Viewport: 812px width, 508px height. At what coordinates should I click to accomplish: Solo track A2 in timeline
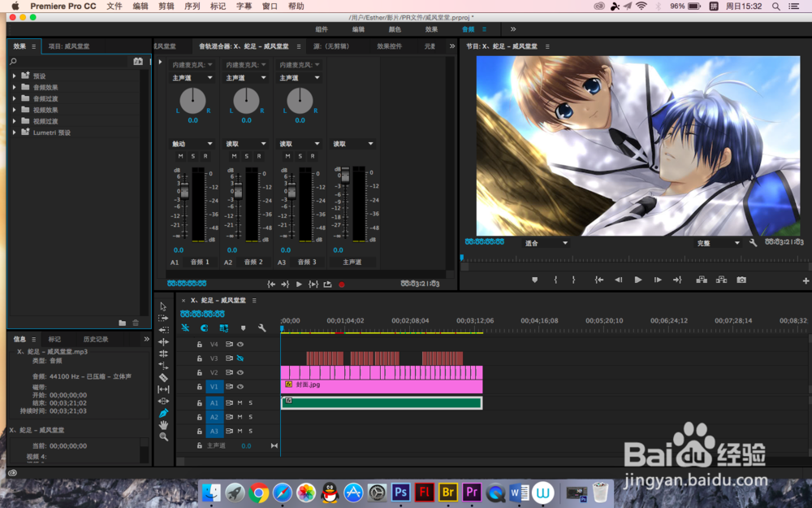pos(251,417)
